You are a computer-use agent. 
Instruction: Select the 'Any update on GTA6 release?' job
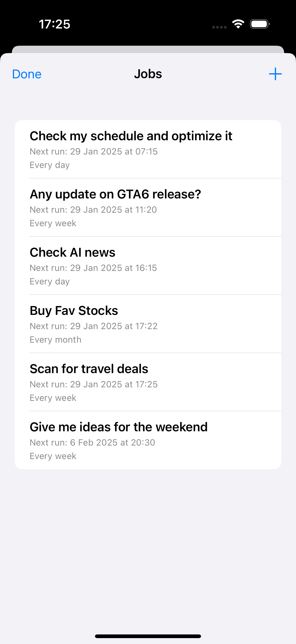pyautogui.click(x=115, y=195)
